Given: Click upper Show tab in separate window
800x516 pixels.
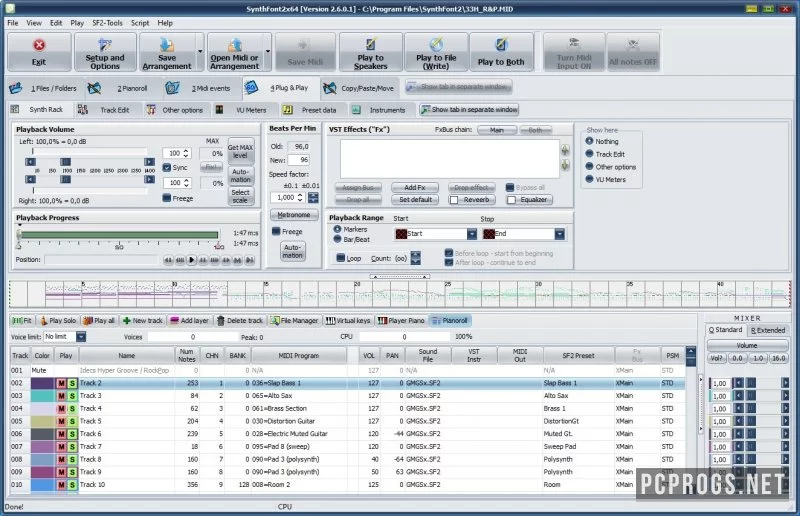Looking at the screenshot, I should 459,87.
